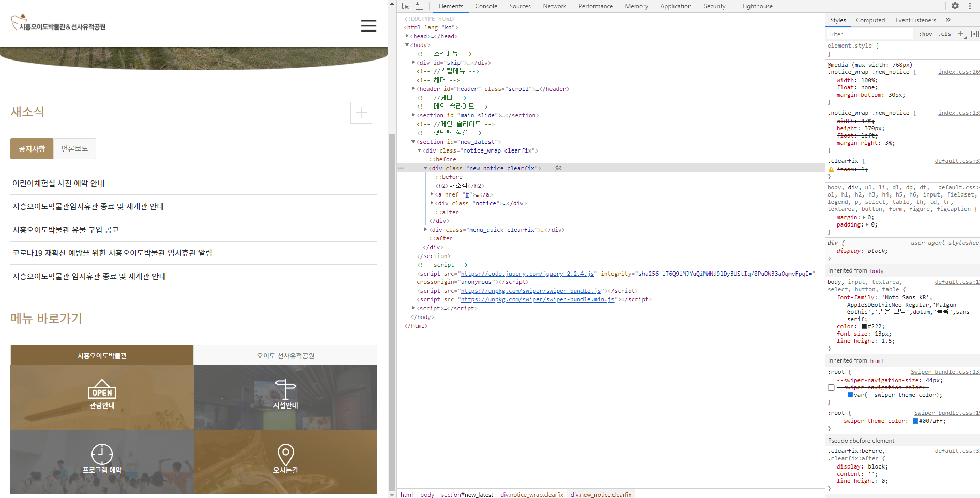Switch to the Console tab
The image size is (980, 498).
click(486, 6)
